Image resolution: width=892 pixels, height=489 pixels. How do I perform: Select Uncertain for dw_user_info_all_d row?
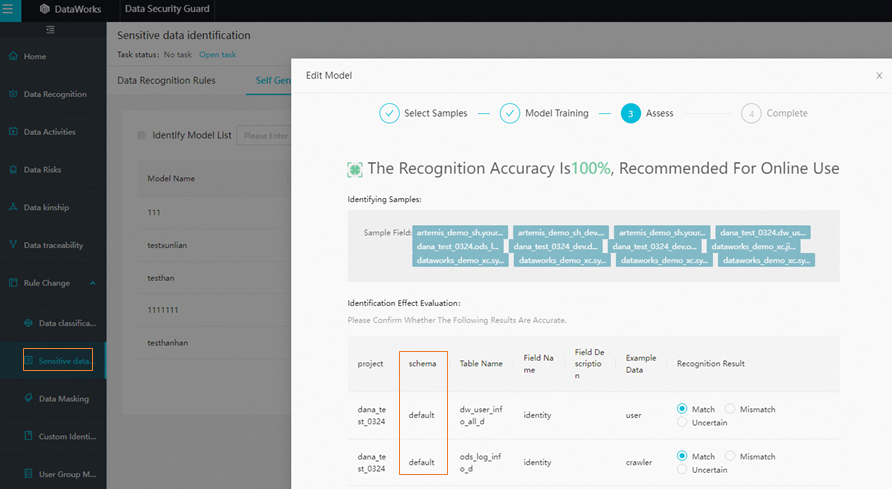click(682, 422)
